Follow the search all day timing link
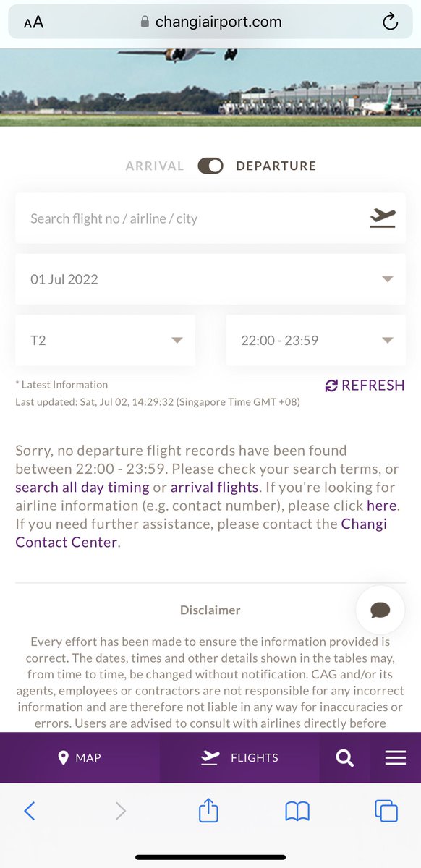Screen dimensions: 421x868 82,487
